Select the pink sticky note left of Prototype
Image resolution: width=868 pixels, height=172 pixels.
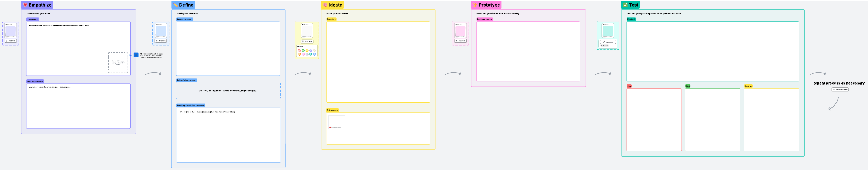pos(460,31)
